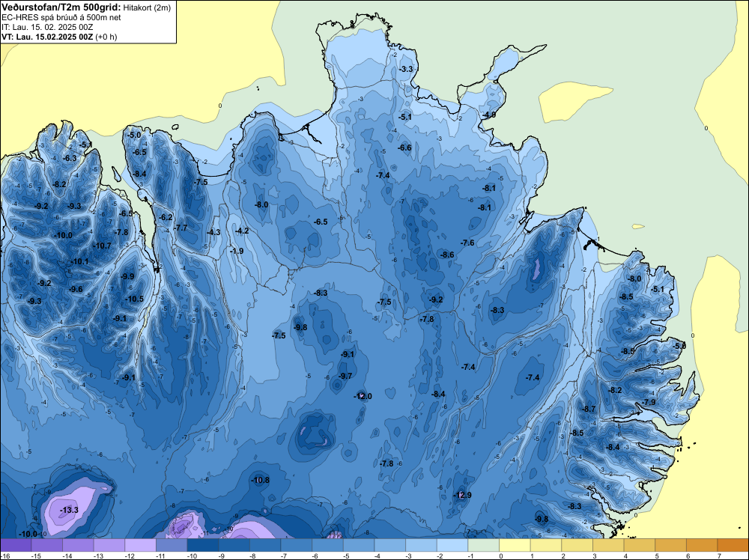The image size is (749, 560).
Task: Select the -12.9 temperature reading
Action: click(x=462, y=495)
